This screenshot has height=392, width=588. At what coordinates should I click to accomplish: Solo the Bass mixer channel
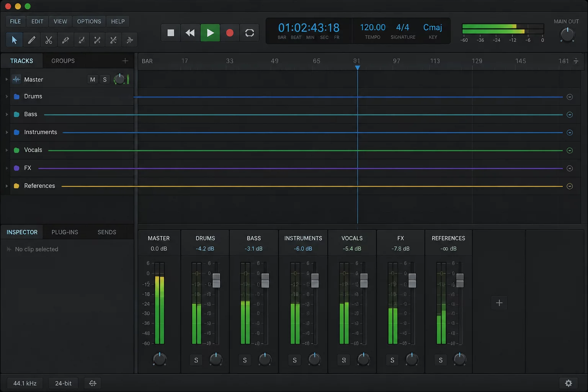click(245, 360)
